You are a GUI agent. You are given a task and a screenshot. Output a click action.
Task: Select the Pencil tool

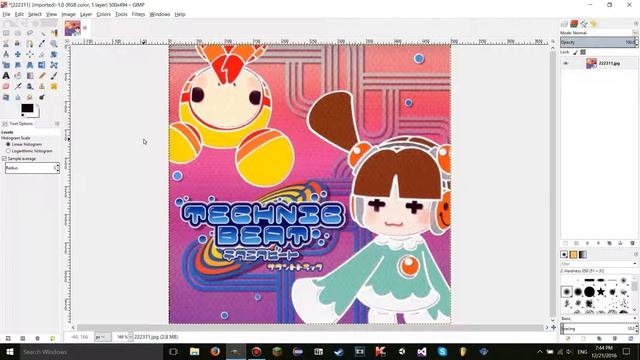click(42, 76)
